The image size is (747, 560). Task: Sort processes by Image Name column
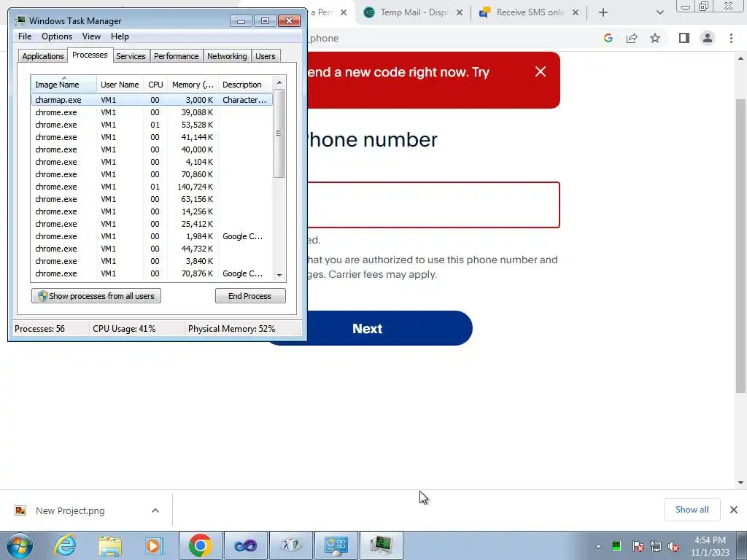tap(64, 85)
